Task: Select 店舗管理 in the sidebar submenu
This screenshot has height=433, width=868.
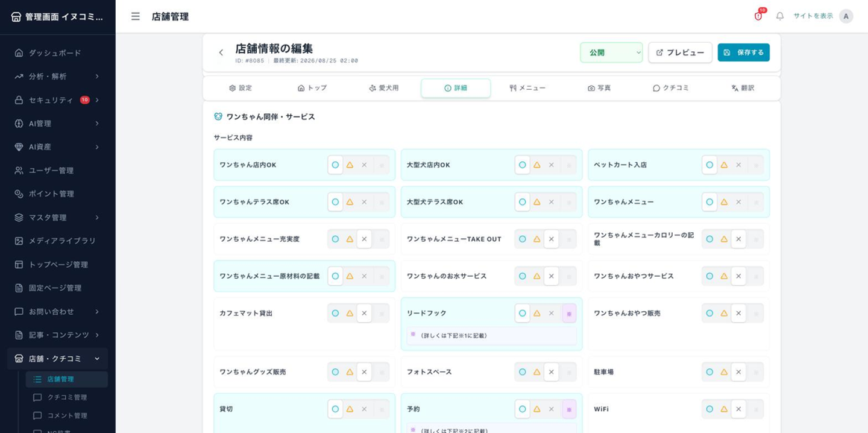Action: point(67,379)
